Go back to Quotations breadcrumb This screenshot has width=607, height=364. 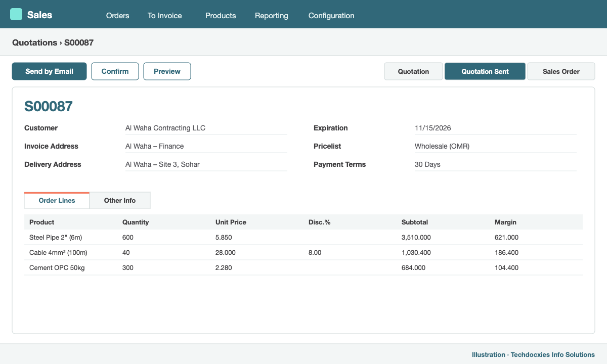point(34,42)
